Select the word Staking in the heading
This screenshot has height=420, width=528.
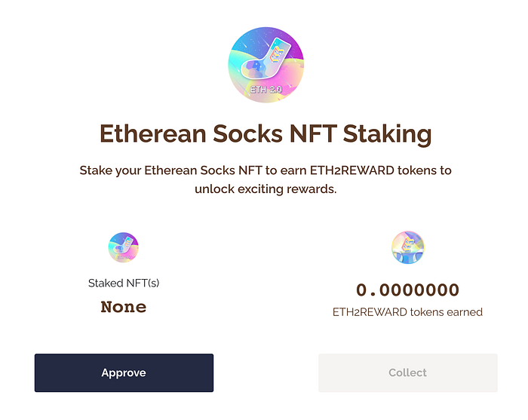[x=387, y=135]
